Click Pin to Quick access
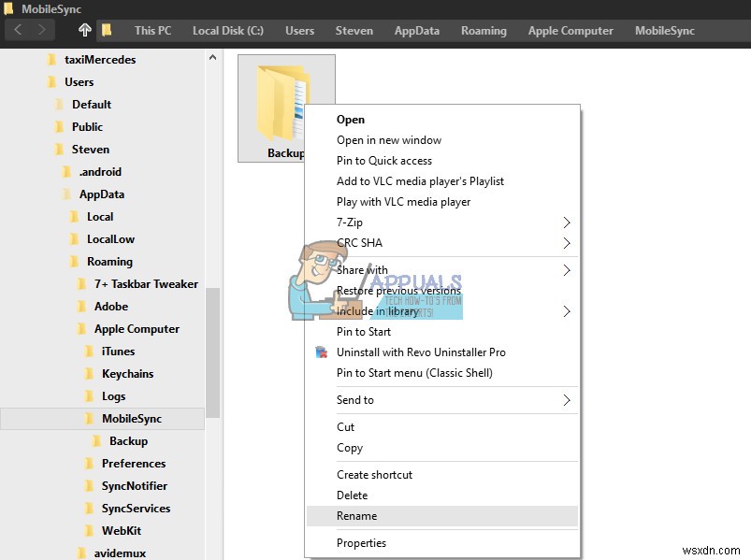 (385, 160)
